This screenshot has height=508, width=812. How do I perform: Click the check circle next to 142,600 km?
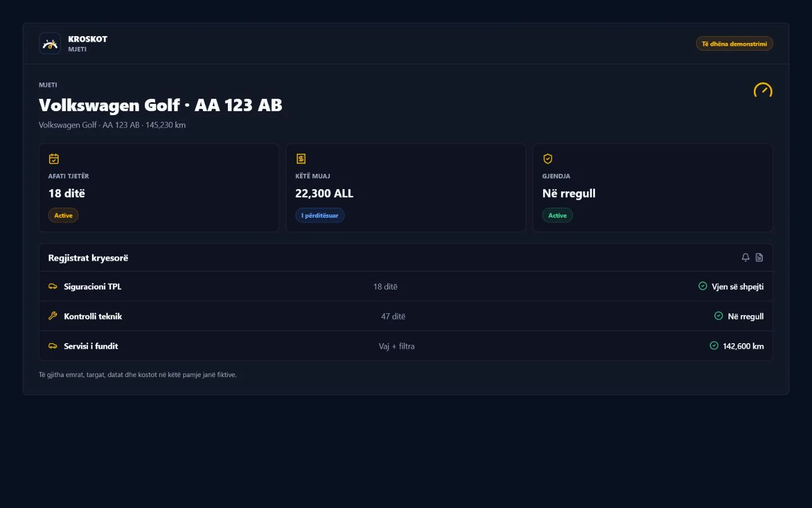coord(714,345)
